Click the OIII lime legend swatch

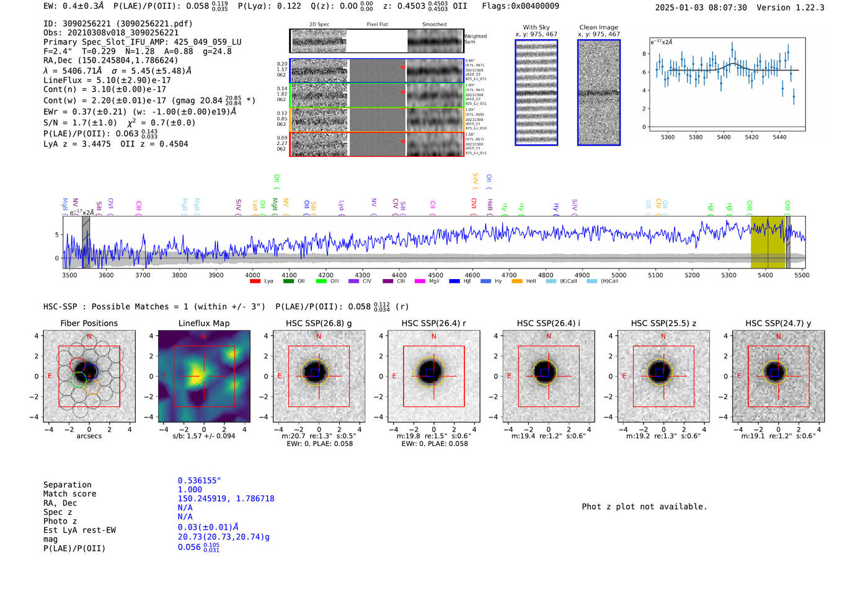pos(321,282)
